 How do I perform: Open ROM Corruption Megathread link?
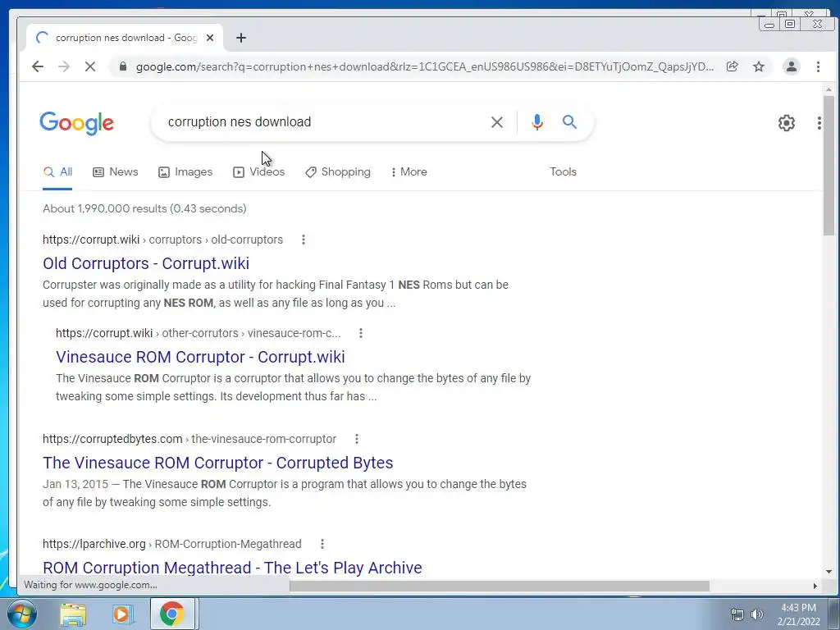[232, 568]
